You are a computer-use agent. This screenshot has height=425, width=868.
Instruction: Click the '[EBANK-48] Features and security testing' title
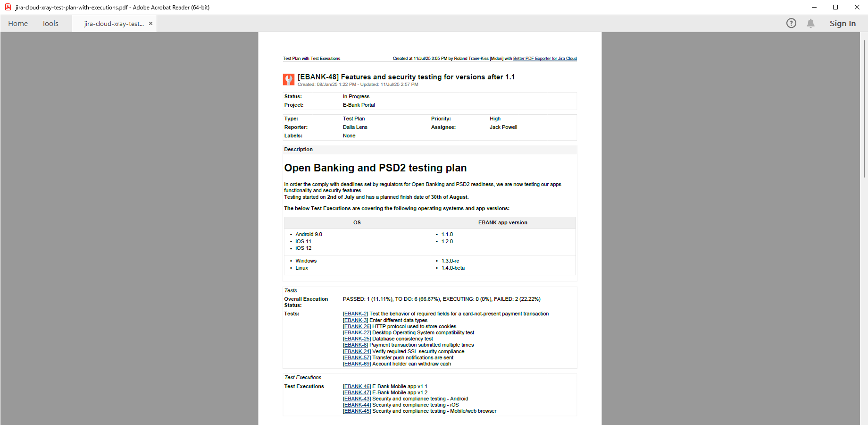pyautogui.click(x=406, y=77)
